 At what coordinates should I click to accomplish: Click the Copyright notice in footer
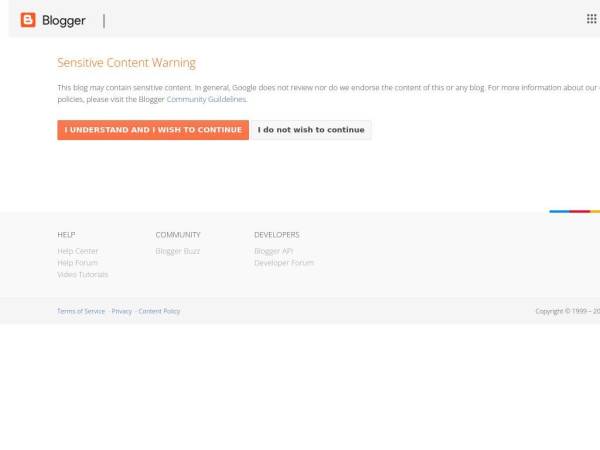tap(567, 311)
